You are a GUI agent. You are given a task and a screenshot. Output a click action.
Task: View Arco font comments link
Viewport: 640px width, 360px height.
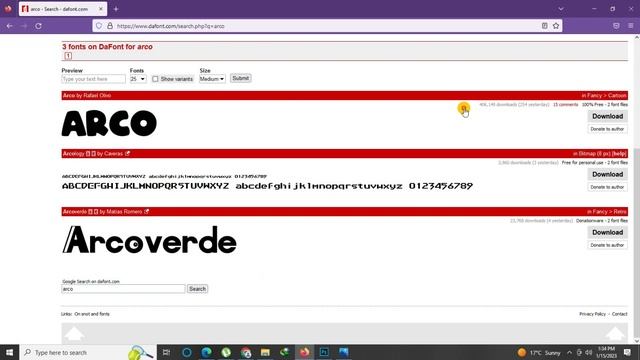point(565,105)
